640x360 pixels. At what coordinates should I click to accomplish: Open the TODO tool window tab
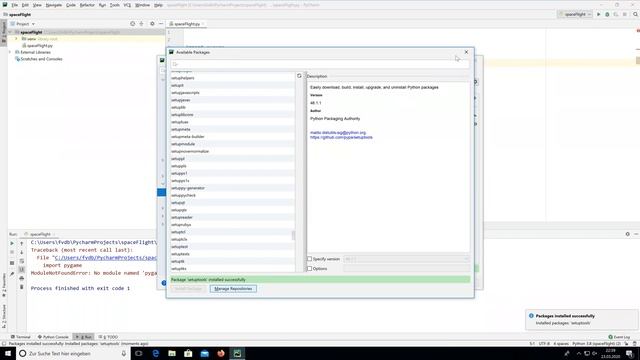click(108, 337)
